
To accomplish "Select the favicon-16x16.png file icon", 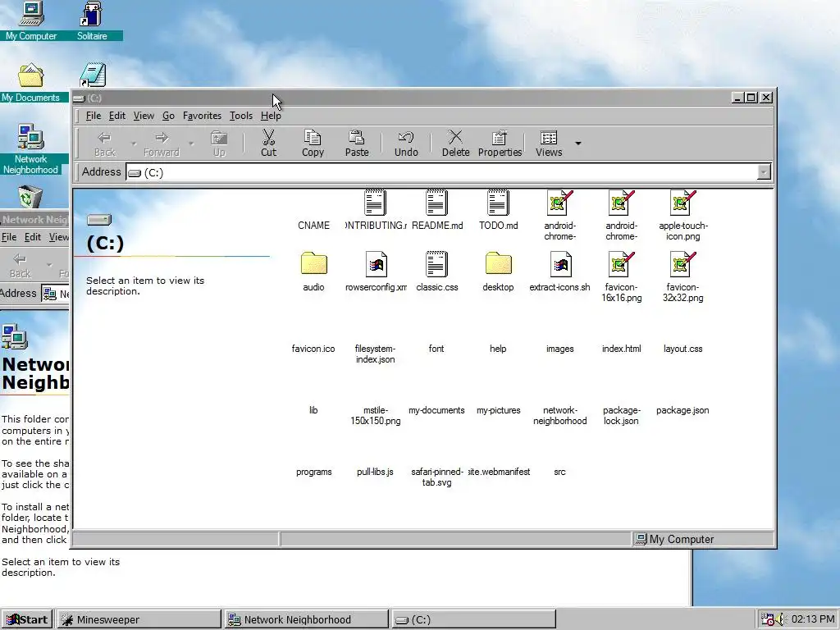I will tap(622, 263).
